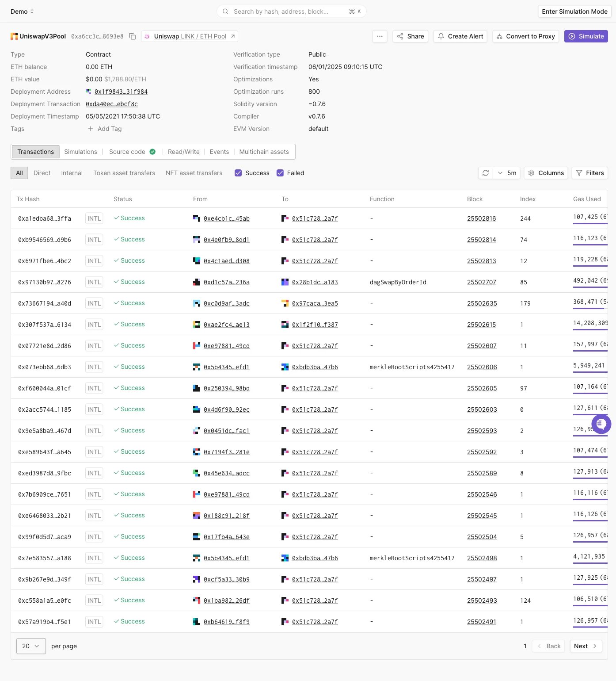Click the purple Simulate button
This screenshot has width=616, height=681.
coord(586,36)
